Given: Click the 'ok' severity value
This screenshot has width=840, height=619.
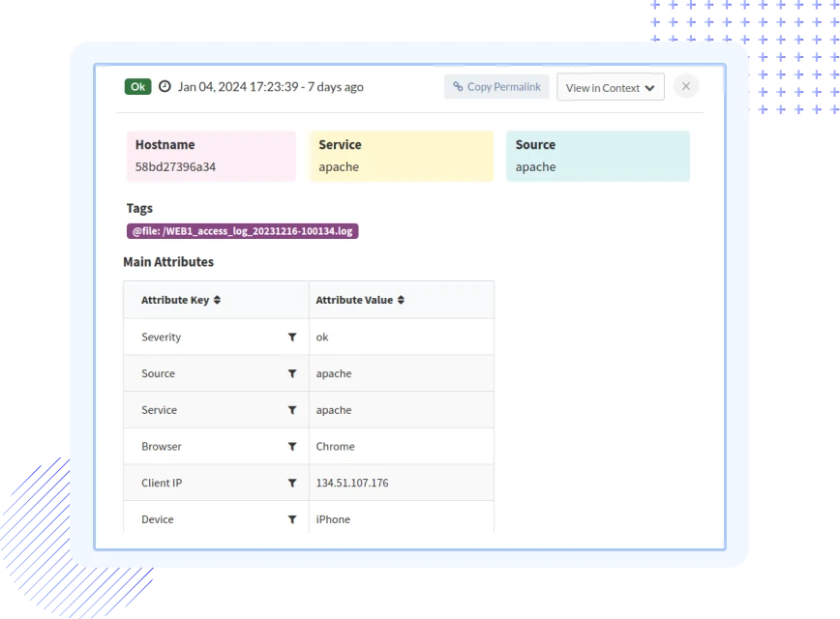Looking at the screenshot, I should pyautogui.click(x=322, y=337).
